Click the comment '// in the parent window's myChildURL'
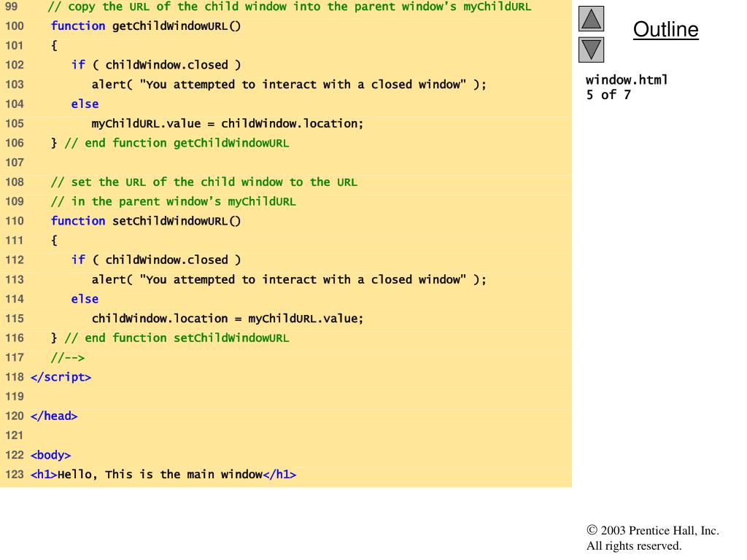The width and height of the screenshot is (747, 560). tap(174, 201)
